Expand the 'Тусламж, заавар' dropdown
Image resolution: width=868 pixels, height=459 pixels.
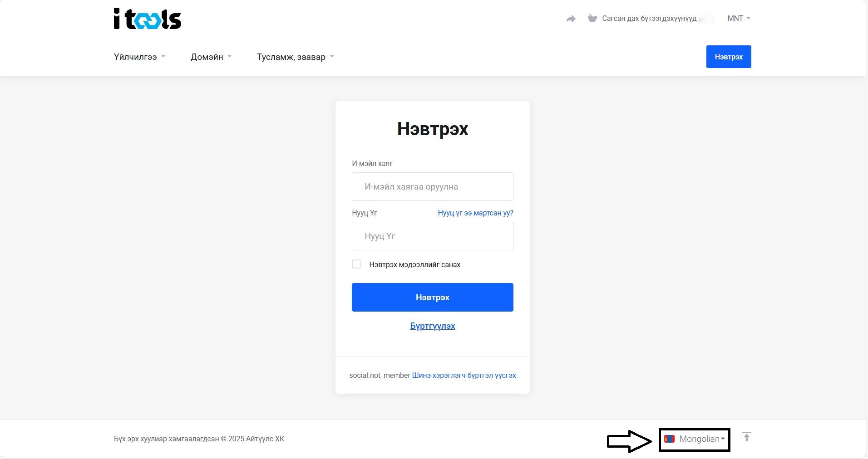point(295,57)
